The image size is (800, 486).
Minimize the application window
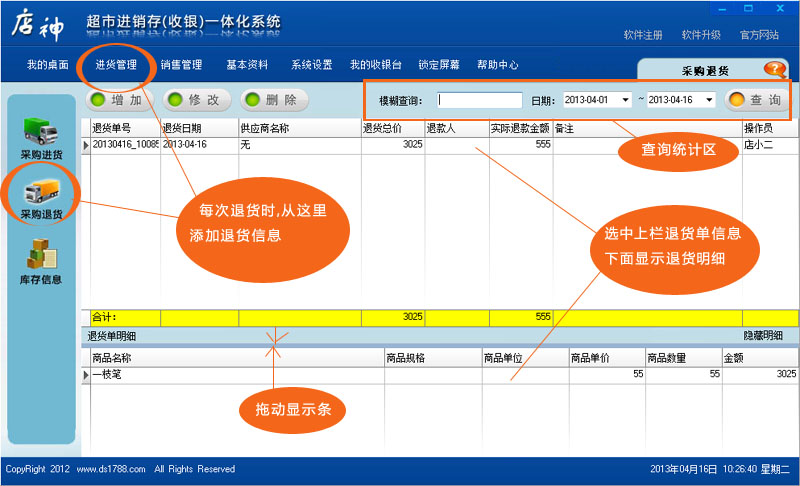point(722,9)
